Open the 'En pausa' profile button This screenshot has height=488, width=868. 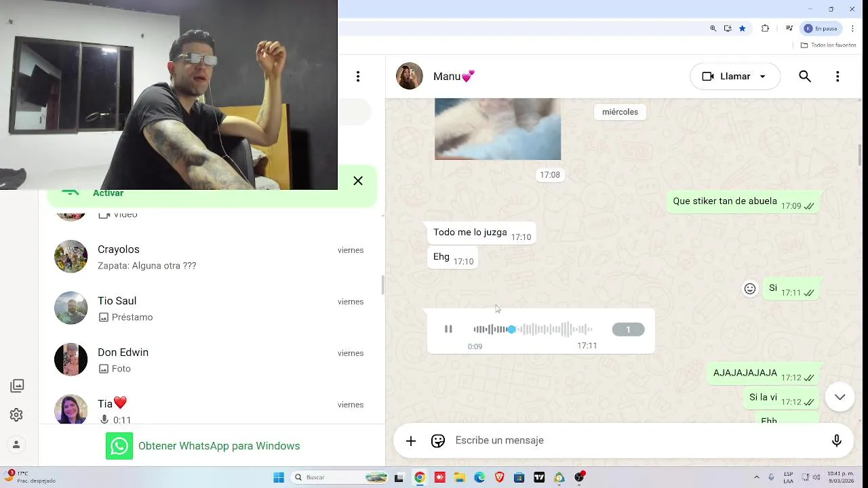pyautogui.click(x=822, y=28)
